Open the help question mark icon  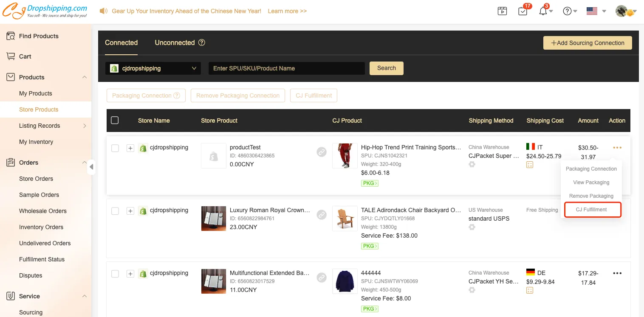click(567, 11)
